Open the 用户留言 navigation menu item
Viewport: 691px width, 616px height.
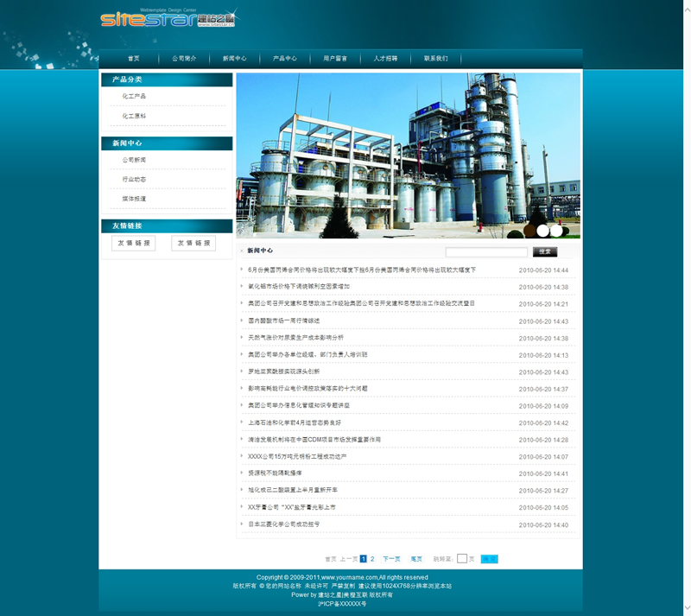pos(335,59)
